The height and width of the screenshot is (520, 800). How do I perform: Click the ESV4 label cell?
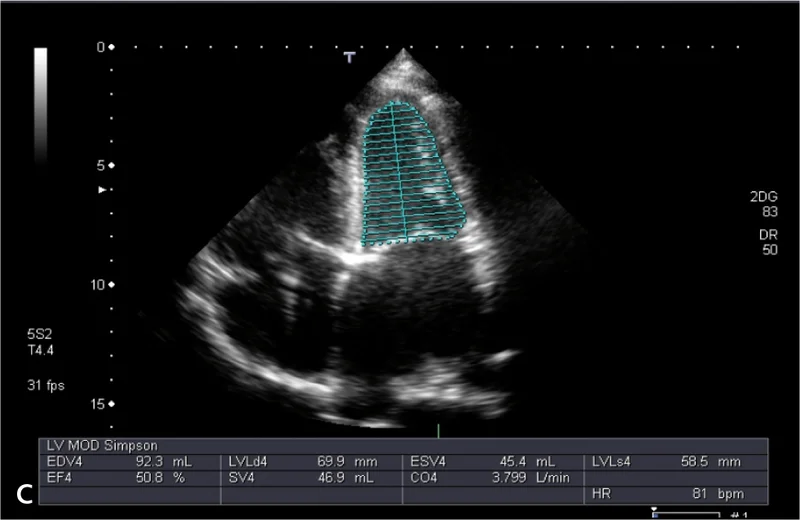point(428,462)
